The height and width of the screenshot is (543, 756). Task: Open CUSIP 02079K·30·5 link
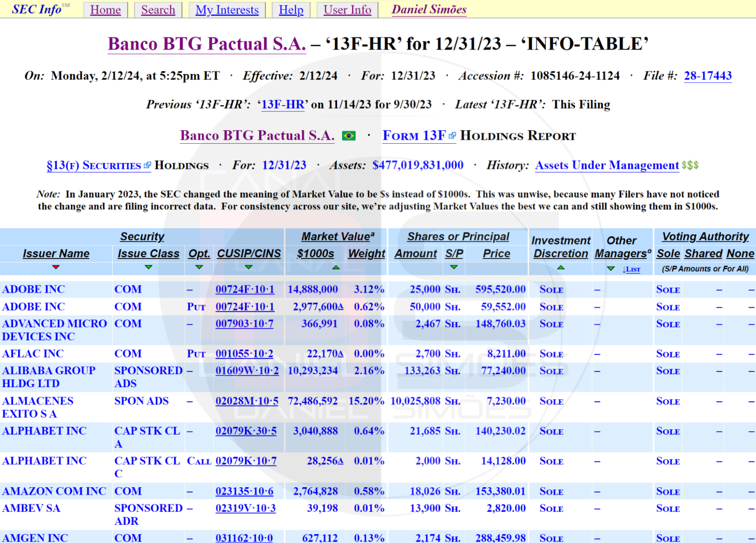[246, 431]
